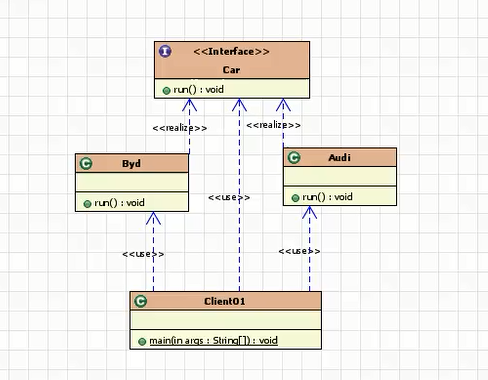Click the <<realize>> label above Byd
This screenshot has width=488, height=380.
tap(180, 128)
